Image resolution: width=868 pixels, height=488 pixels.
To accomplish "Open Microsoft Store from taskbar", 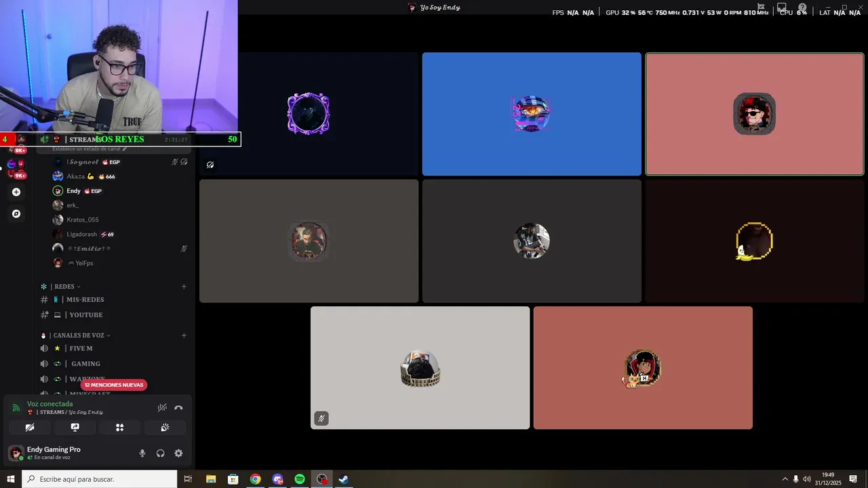I will 233,479.
